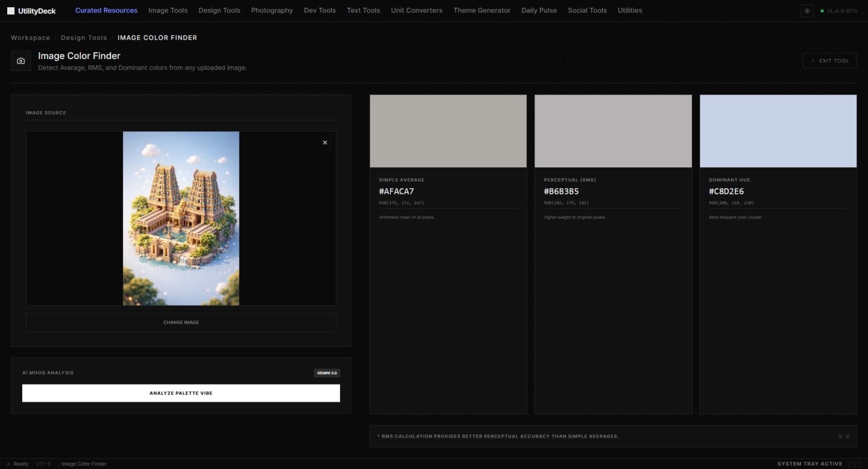This screenshot has height=469, width=868.
Task: Click the uploaded temple image thumbnail
Action: tap(181, 218)
